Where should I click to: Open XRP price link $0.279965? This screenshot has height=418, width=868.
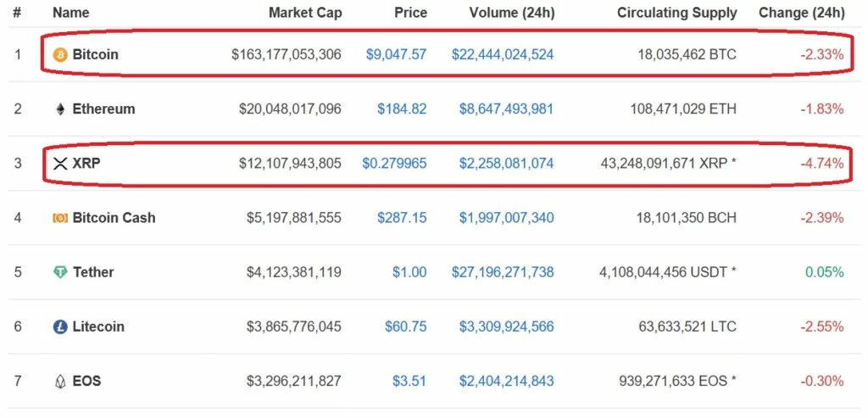394,164
